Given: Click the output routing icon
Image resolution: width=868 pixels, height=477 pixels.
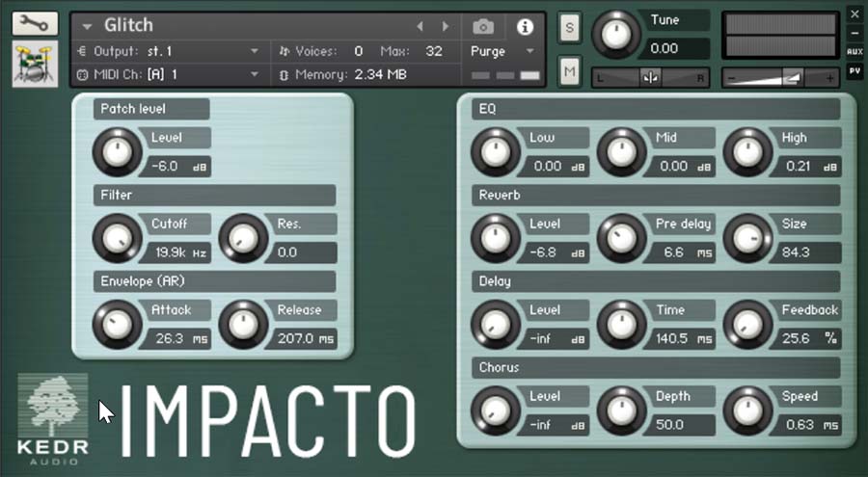Looking at the screenshot, I should 82,51.
